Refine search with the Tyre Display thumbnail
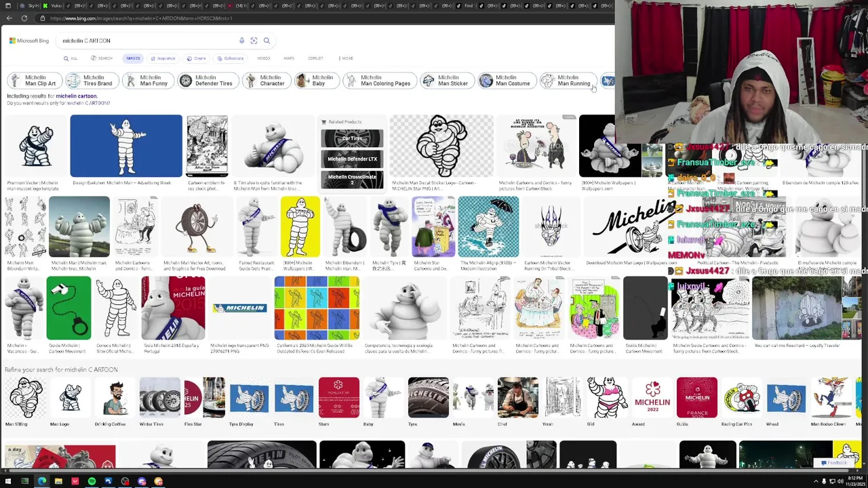 [249, 397]
